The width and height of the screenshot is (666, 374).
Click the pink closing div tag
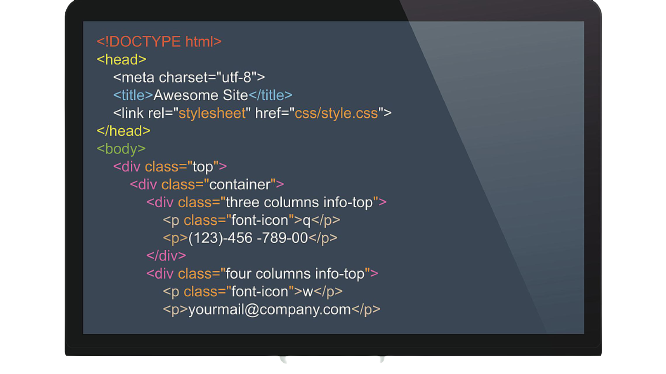coord(166,256)
